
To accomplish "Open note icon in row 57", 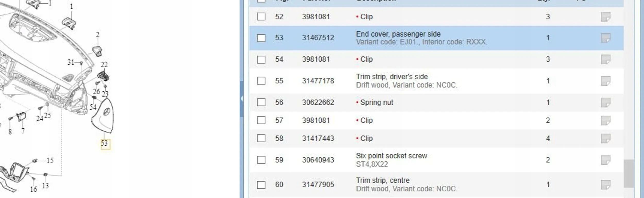I will [x=605, y=120].
